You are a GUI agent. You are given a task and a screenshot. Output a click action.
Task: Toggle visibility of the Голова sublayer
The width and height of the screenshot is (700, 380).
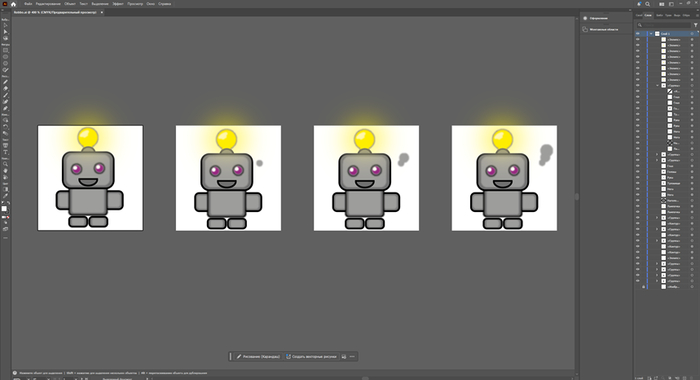pyautogui.click(x=638, y=171)
